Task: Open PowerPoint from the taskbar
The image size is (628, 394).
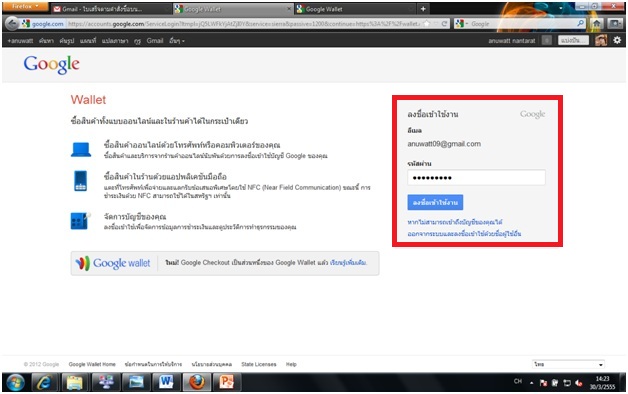Action: coord(226,382)
